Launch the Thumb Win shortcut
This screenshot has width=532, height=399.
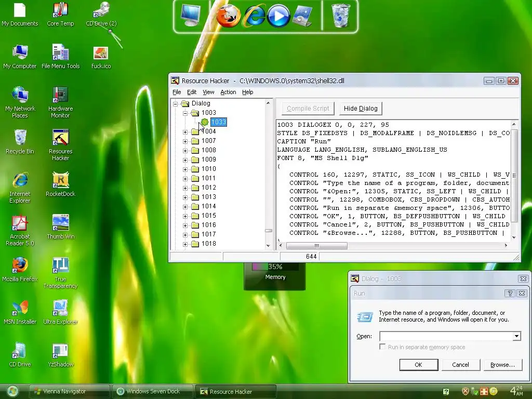coord(60,227)
